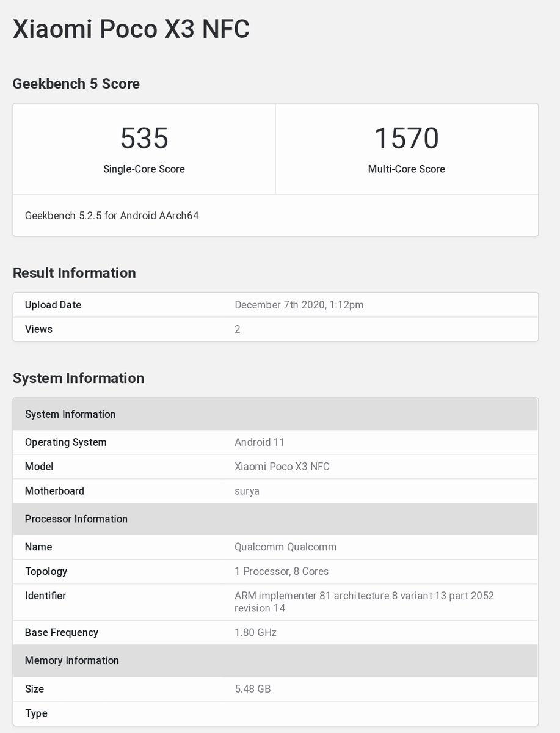The height and width of the screenshot is (733, 560).
Task: Click the memory Type label
Action: tap(36, 713)
